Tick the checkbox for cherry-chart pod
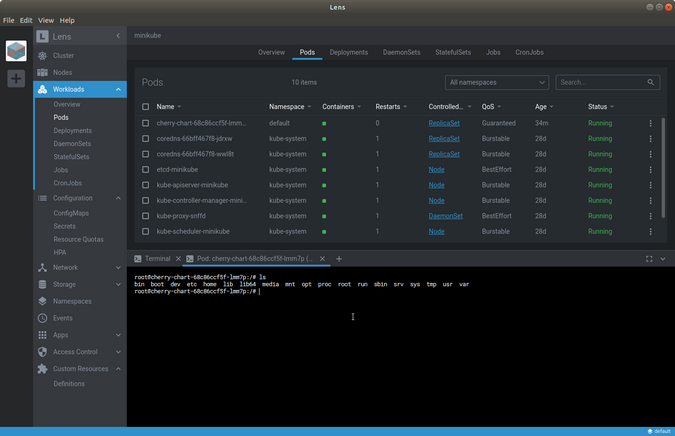 [145, 123]
